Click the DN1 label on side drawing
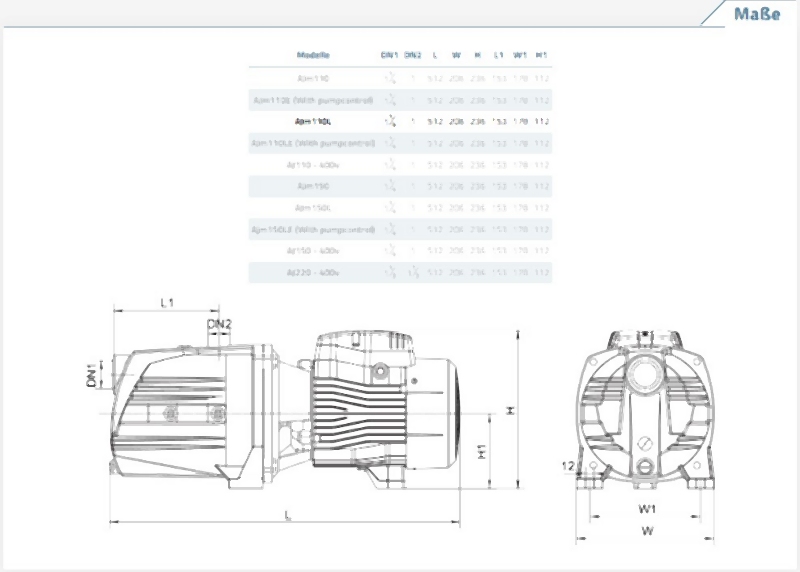This screenshot has height=572, width=800. 92,375
